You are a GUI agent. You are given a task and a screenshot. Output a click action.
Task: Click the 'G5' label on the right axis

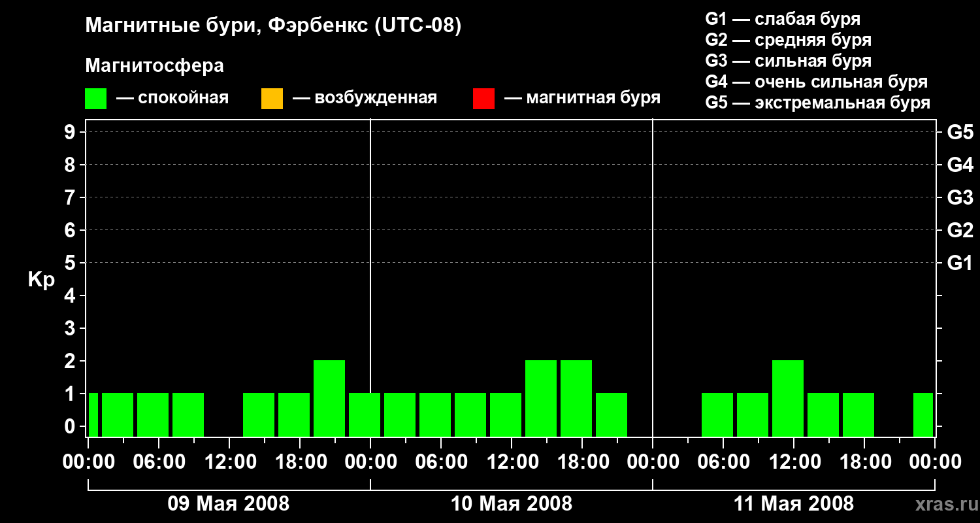pyautogui.click(x=960, y=132)
